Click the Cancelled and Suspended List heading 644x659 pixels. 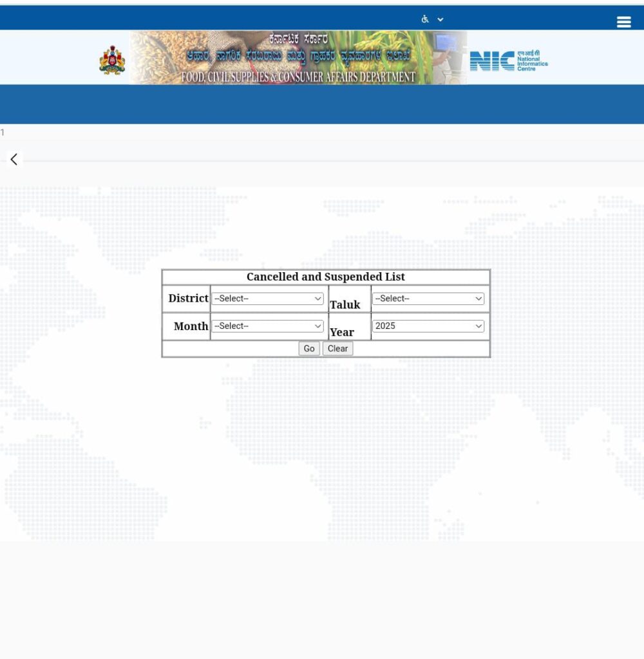[325, 277]
